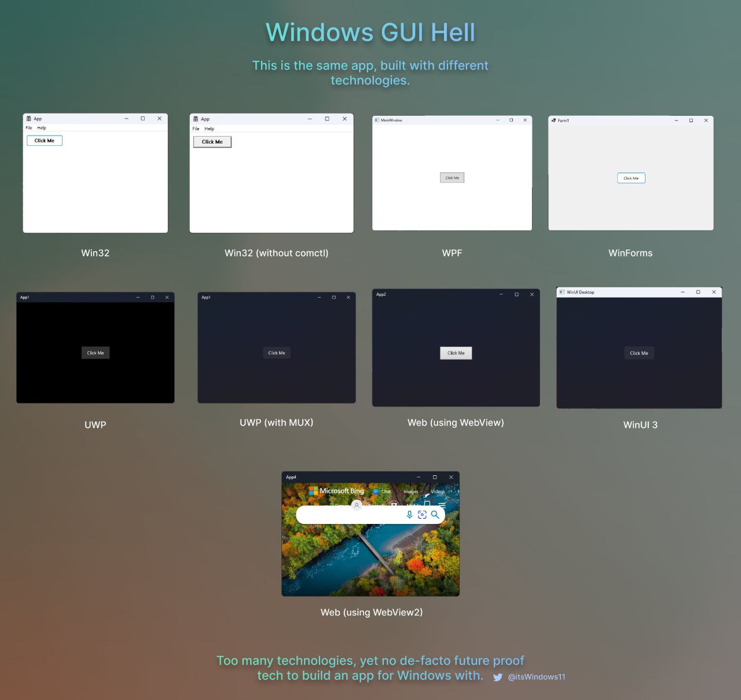Click the app icon in WinUI Desktop title bar
Screen dimensions: 741x700
(562, 292)
